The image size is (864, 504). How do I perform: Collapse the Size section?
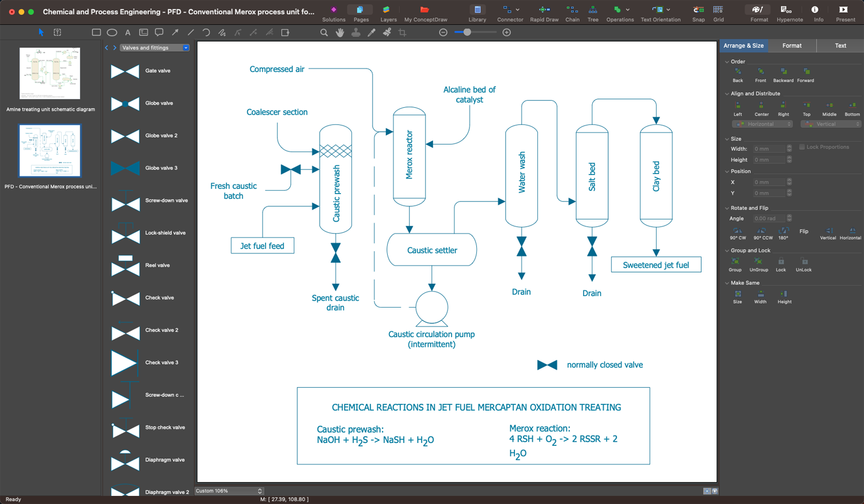pyautogui.click(x=727, y=139)
